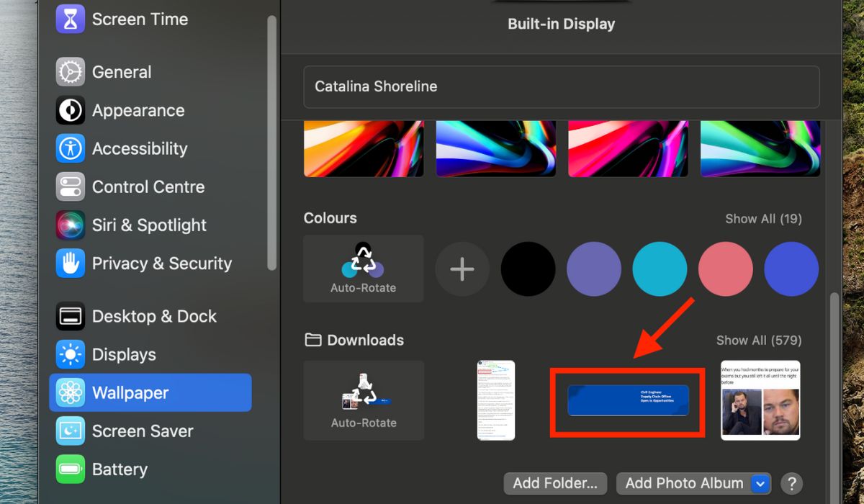Select the Catalina Shoreline name field
This screenshot has width=864, height=504.
pyautogui.click(x=562, y=86)
